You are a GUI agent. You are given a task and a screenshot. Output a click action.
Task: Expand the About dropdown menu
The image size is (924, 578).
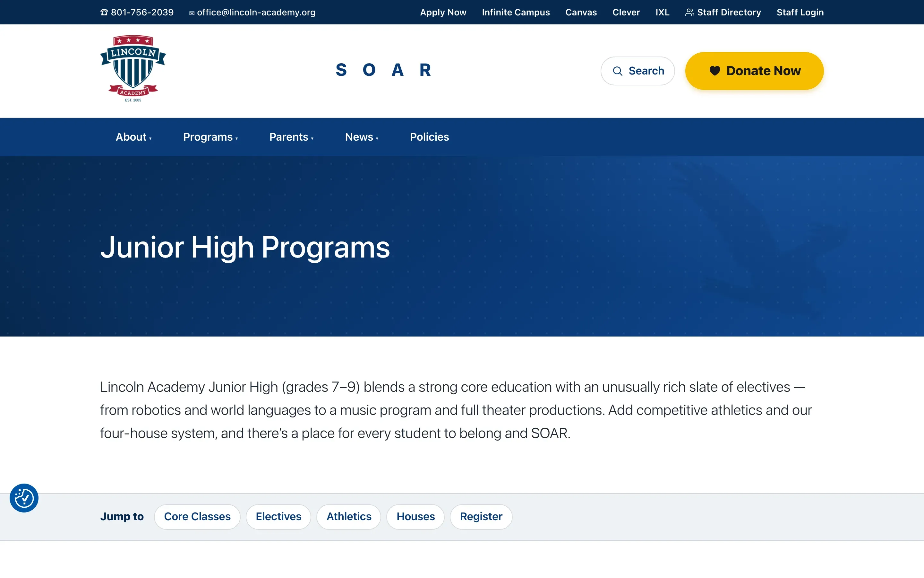[x=134, y=137]
